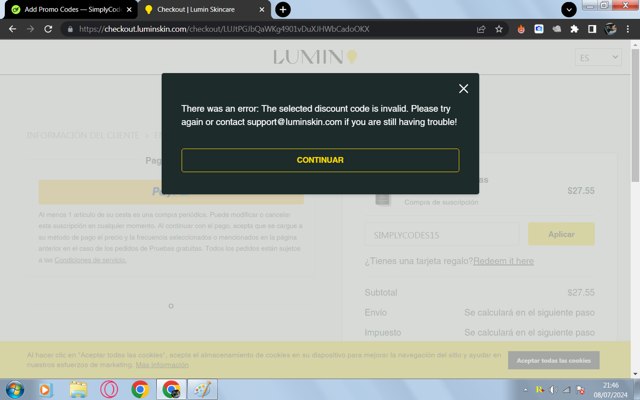Launch Windows Media Player from taskbar

click(46, 389)
